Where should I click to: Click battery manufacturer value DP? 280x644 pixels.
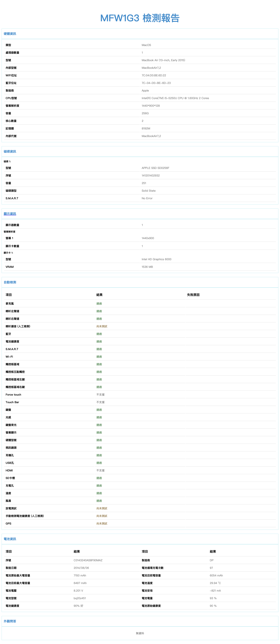pos(211,560)
